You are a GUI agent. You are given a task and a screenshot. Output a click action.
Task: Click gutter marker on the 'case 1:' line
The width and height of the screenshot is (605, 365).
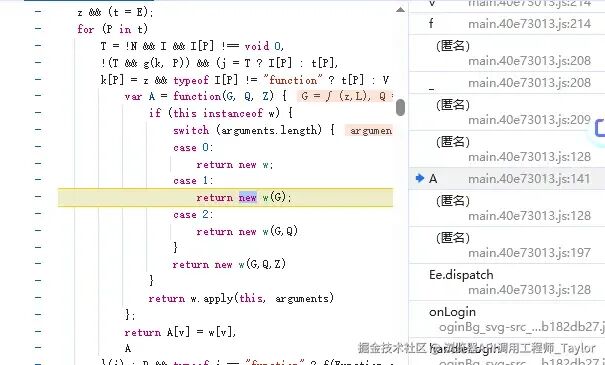tap(38, 180)
